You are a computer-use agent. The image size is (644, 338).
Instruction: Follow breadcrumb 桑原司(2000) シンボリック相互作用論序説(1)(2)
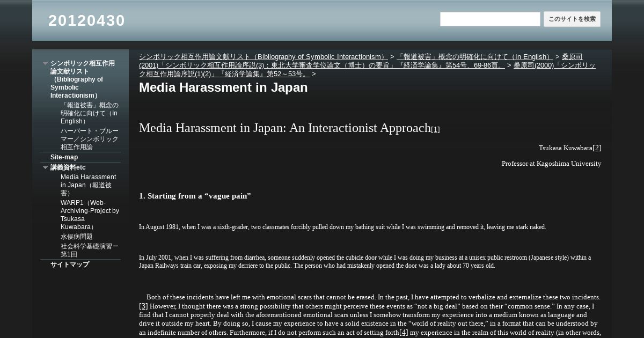coord(367,70)
